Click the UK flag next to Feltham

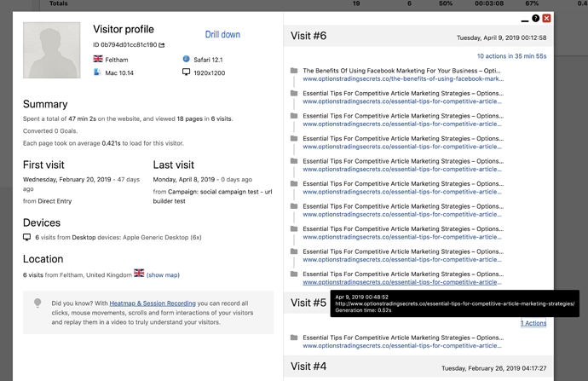[x=98, y=59]
